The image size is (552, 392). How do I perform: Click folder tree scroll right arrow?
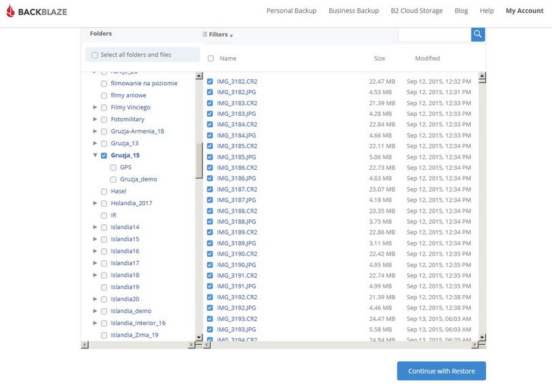pyautogui.click(x=191, y=345)
